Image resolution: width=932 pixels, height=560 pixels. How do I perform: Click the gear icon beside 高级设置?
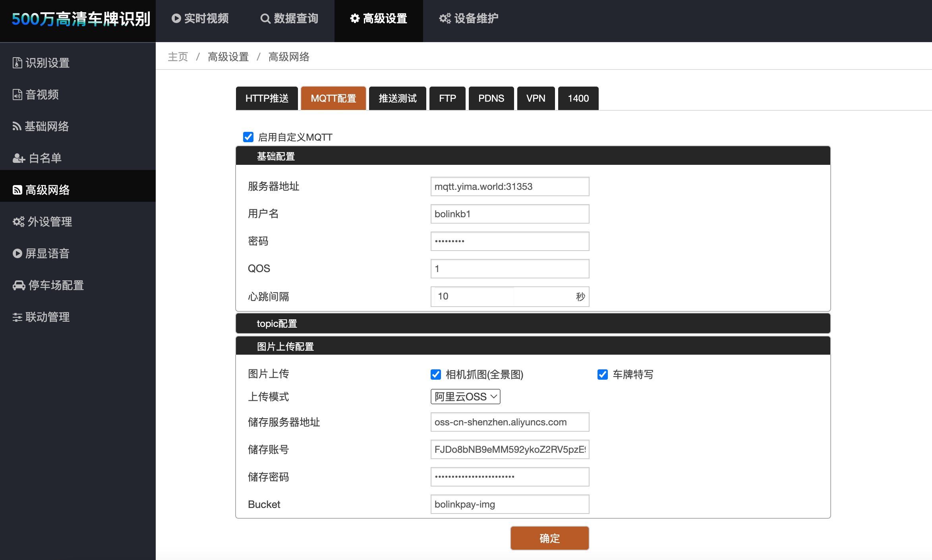354,18
